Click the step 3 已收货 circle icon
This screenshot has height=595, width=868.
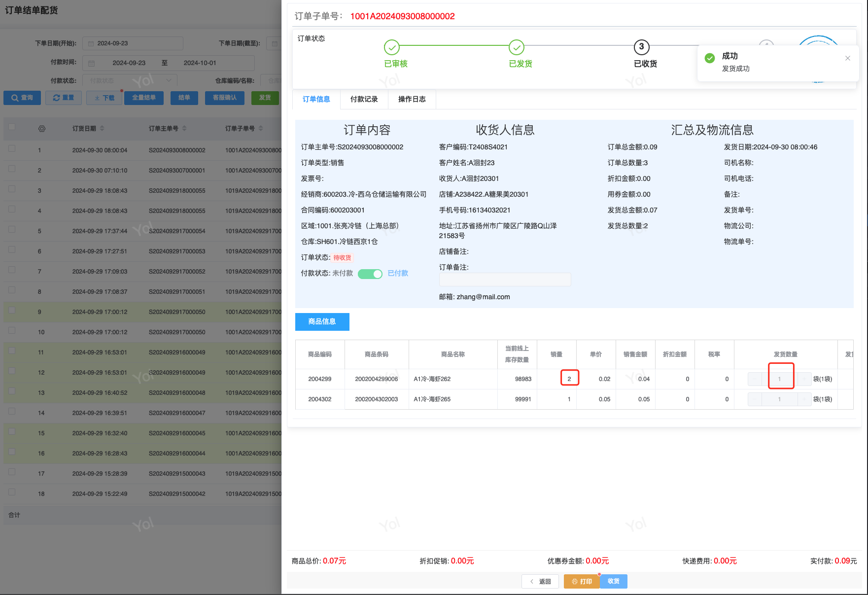point(641,47)
